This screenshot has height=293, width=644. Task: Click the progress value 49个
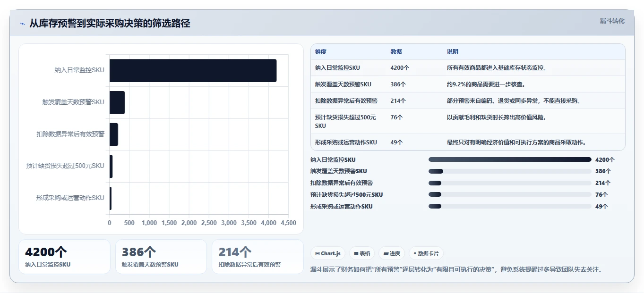point(601,207)
